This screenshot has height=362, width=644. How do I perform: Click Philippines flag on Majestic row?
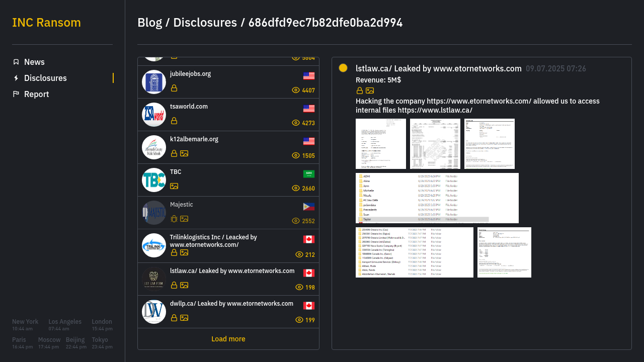(x=309, y=207)
